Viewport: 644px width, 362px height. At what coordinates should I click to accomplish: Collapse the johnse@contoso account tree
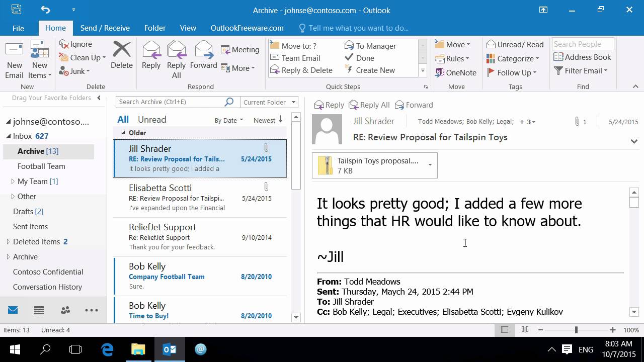coord(9,122)
